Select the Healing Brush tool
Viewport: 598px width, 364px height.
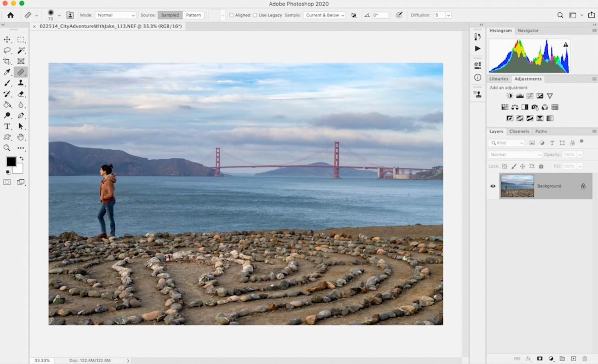[21, 72]
